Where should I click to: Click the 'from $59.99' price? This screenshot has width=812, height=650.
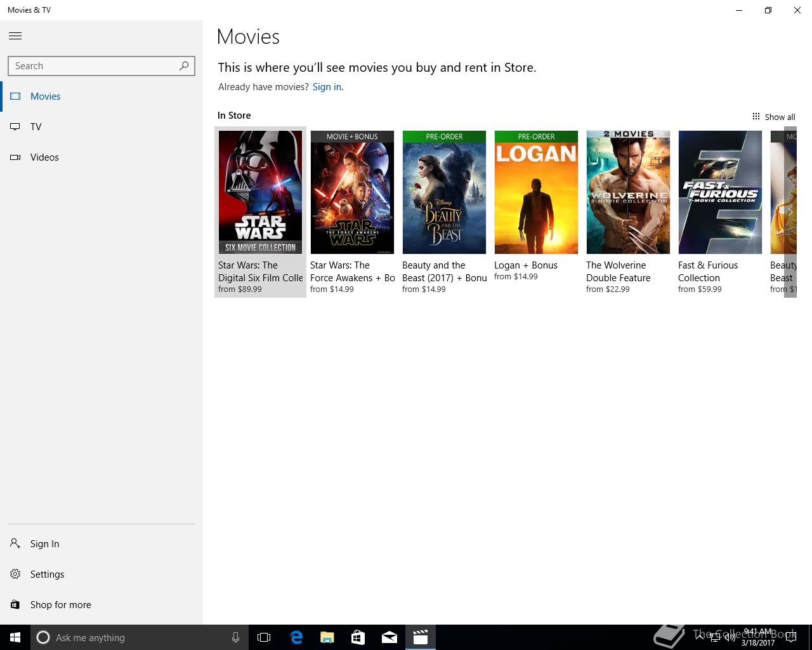(x=700, y=289)
